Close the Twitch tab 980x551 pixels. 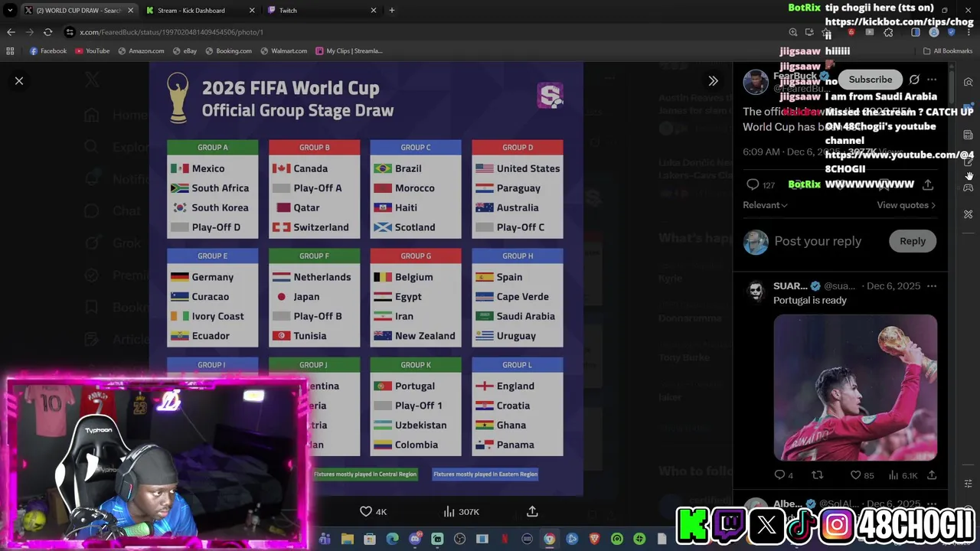(374, 10)
